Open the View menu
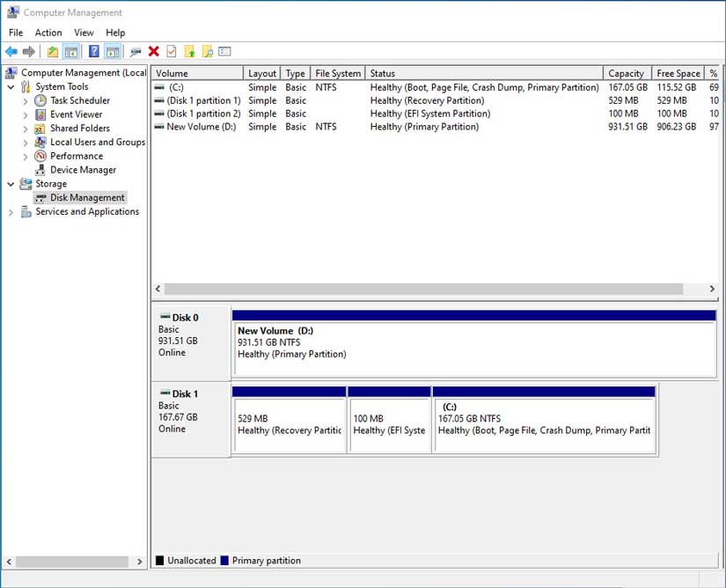This screenshot has width=726, height=588. 84,33
